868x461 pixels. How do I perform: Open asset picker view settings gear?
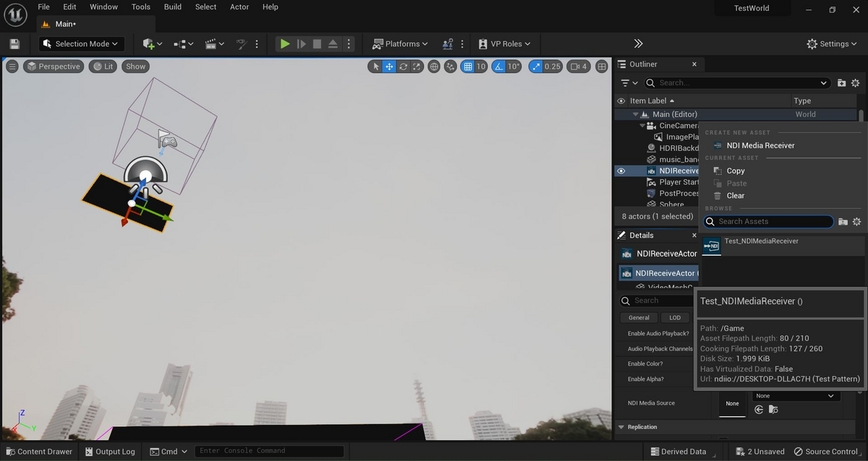[857, 222]
